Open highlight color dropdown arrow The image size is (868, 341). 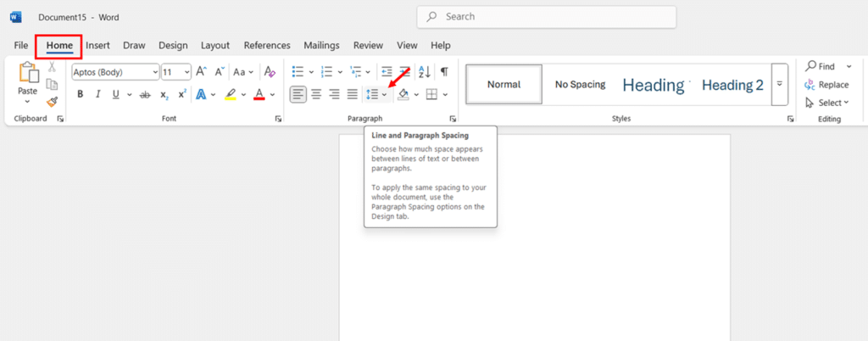pos(243,95)
